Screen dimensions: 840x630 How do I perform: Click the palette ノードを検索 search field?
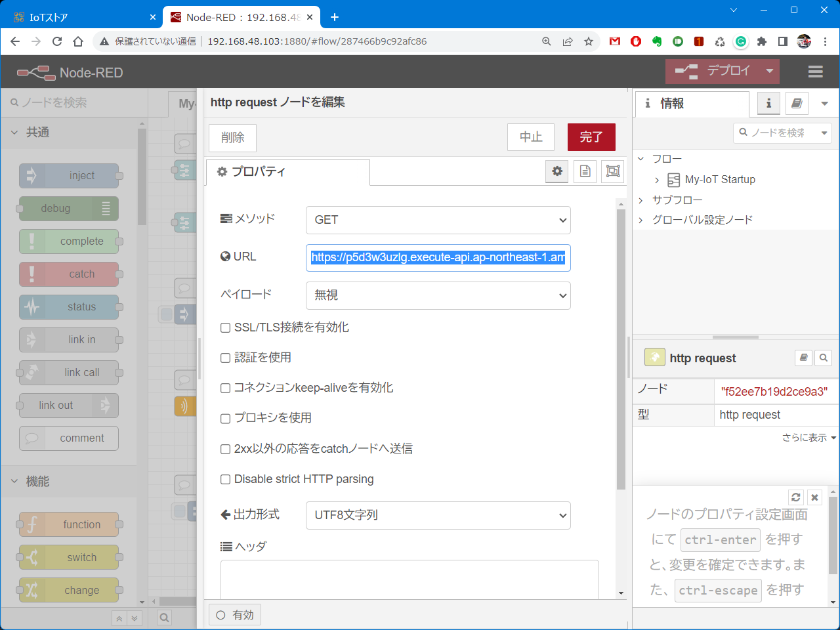[x=73, y=102]
